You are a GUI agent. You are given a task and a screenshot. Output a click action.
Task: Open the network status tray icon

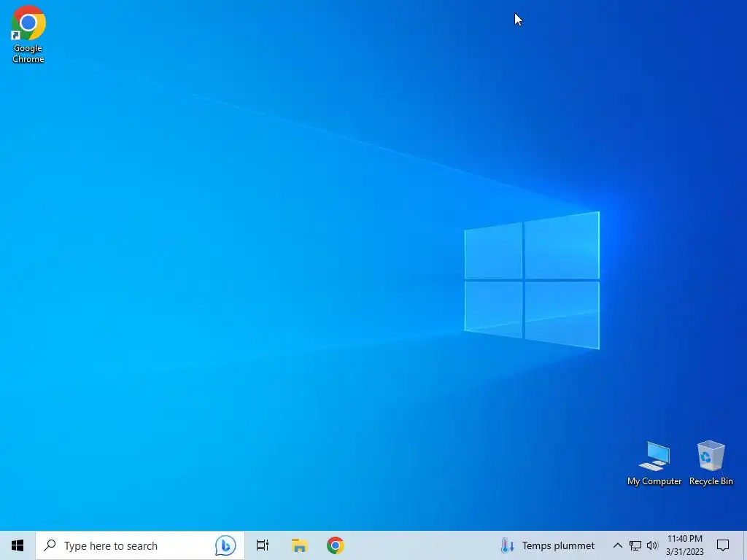tap(635, 545)
